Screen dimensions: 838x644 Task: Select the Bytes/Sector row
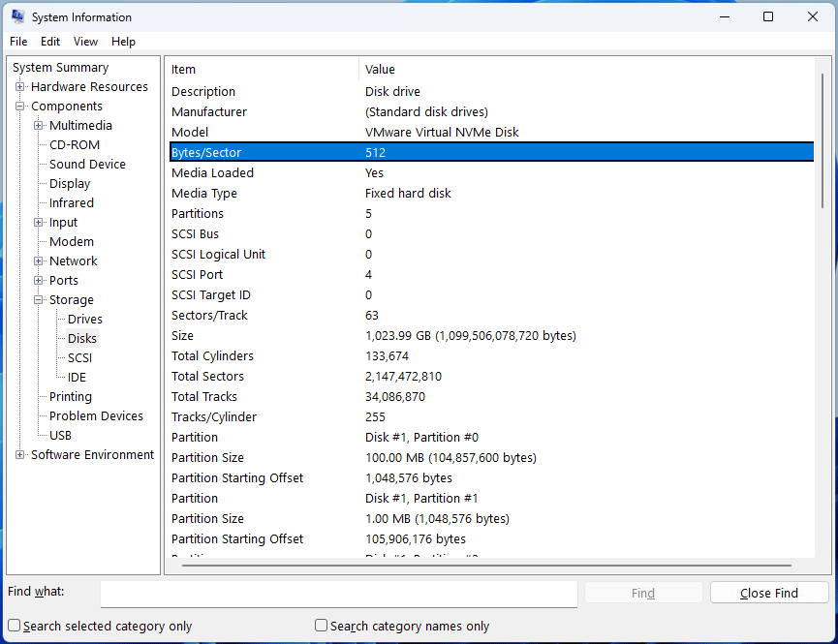click(388, 152)
